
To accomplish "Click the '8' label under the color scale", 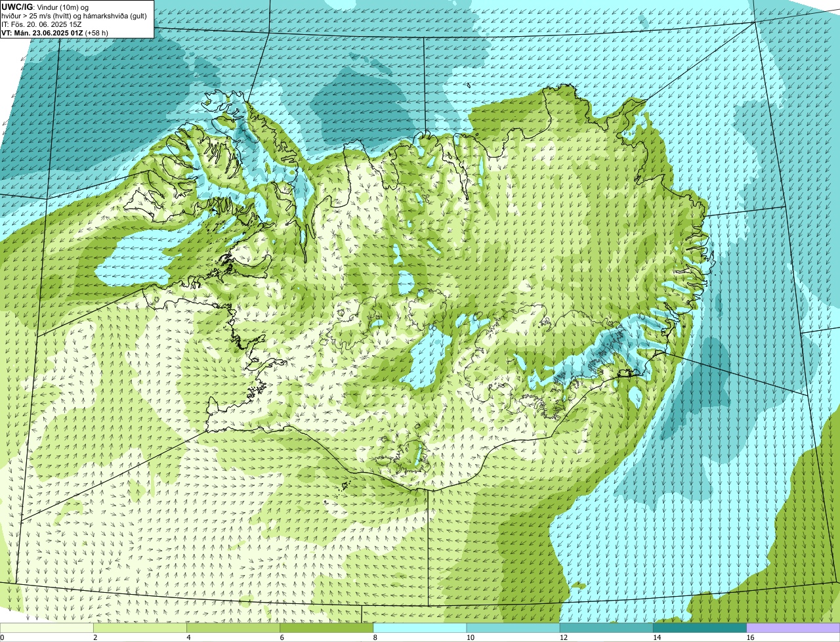I will point(375,637).
